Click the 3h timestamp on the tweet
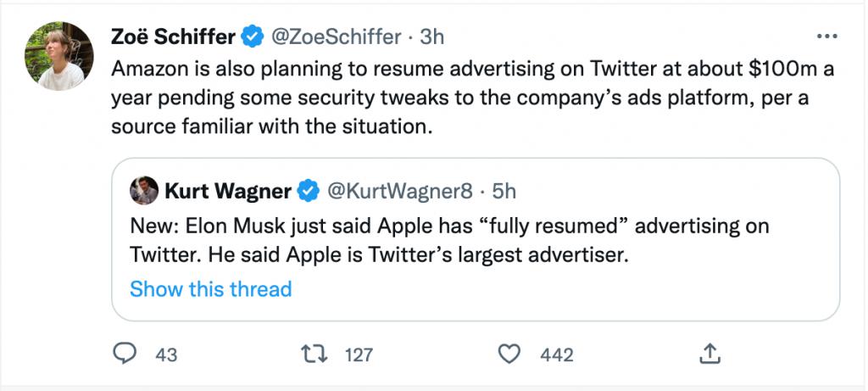The height and width of the screenshot is (391, 868). click(x=432, y=36)
